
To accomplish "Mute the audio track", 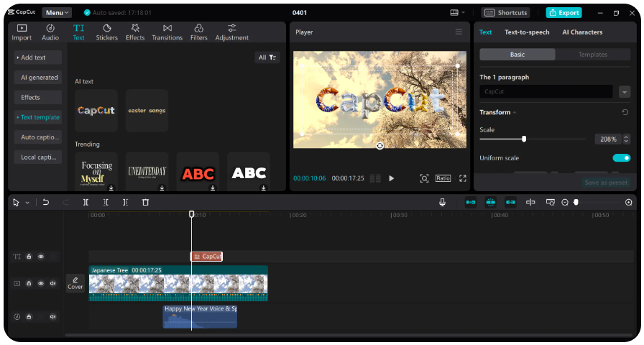I will point(52,317).
